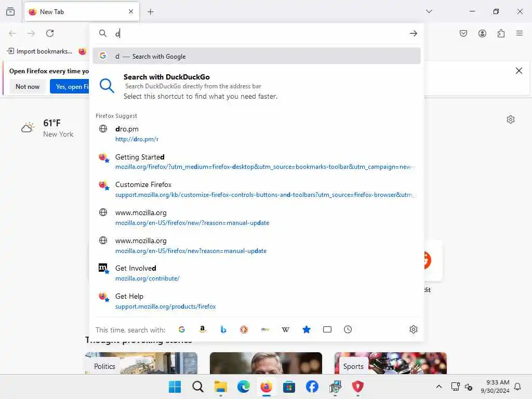Search this time with Bing icon
532x399 pixels.
(223, 329)
